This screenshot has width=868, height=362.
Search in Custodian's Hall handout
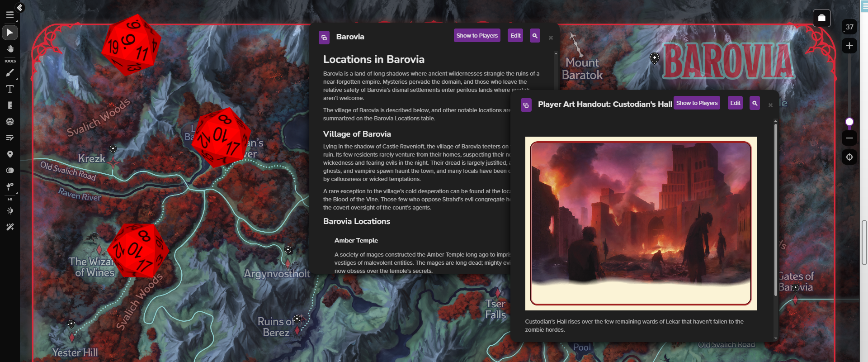(x=755, y=103)
